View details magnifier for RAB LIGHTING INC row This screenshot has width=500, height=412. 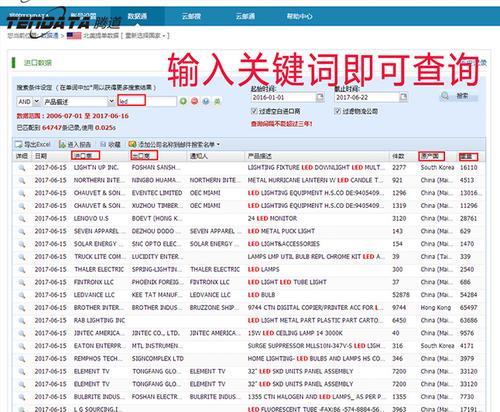coord(22,321)
